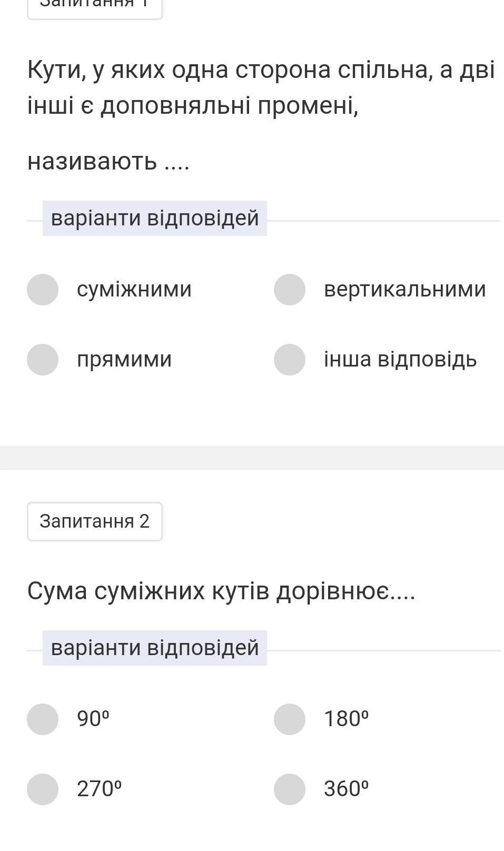Choose the вертикальними radio circle
Image resolution: width=504 pixels, height=851 pixels.
(x=290, y=290)
